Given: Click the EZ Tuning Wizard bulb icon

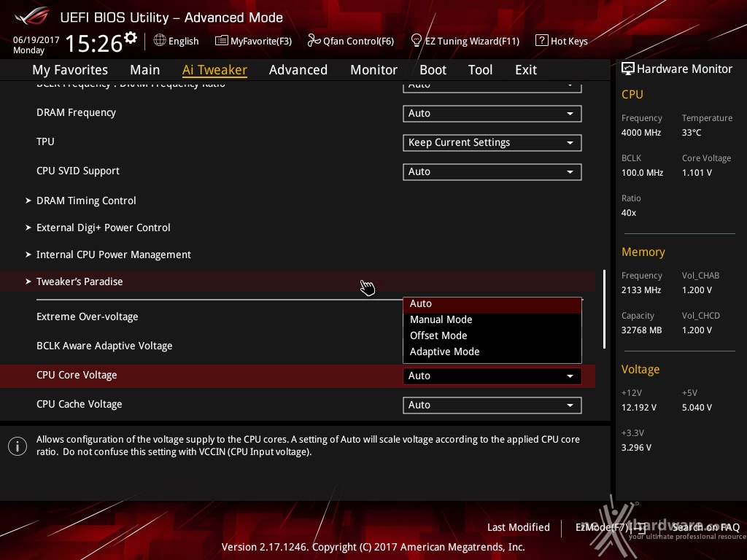Looking at the screenshot, I should click(x=417, y=41).
